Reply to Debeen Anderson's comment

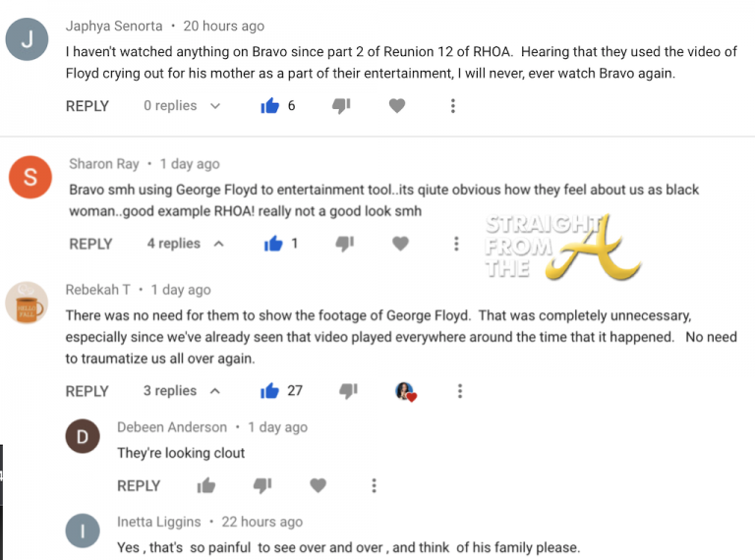pos(139,486)
